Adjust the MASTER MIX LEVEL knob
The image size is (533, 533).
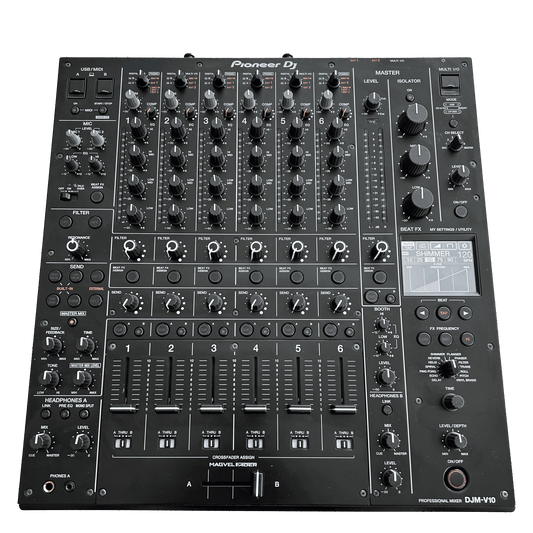[x=83, y=378]
